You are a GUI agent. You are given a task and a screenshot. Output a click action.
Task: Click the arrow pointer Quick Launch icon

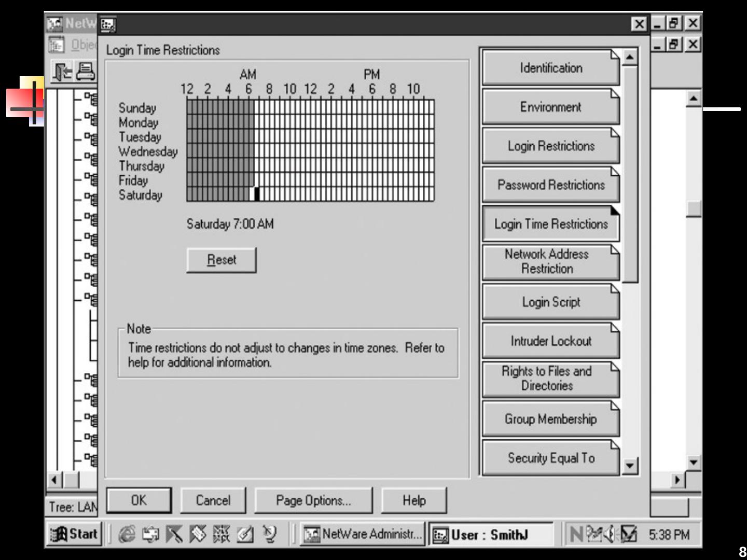(x=174, y=534)
